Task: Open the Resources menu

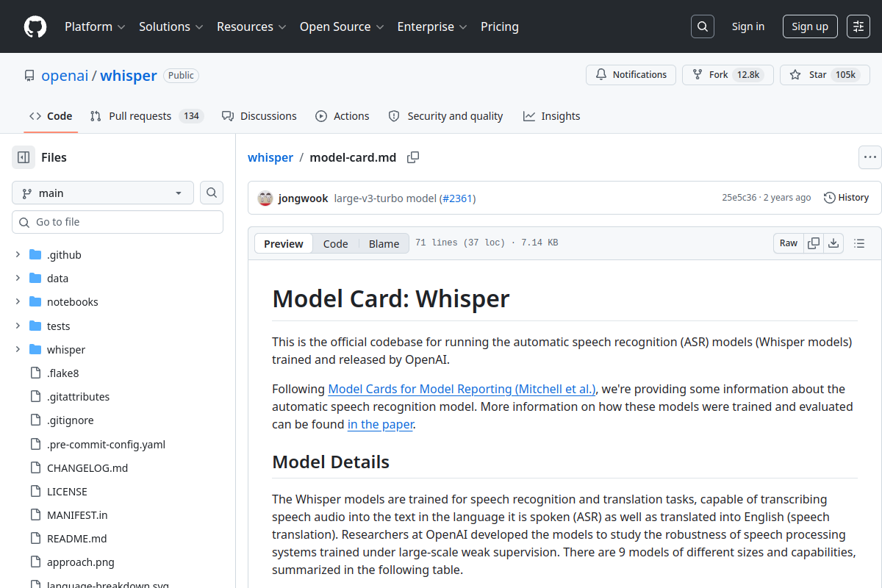Action: coord(251,26)
